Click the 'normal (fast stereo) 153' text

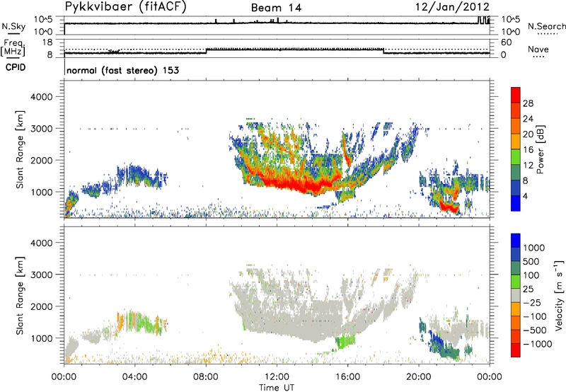click(122, 70)
